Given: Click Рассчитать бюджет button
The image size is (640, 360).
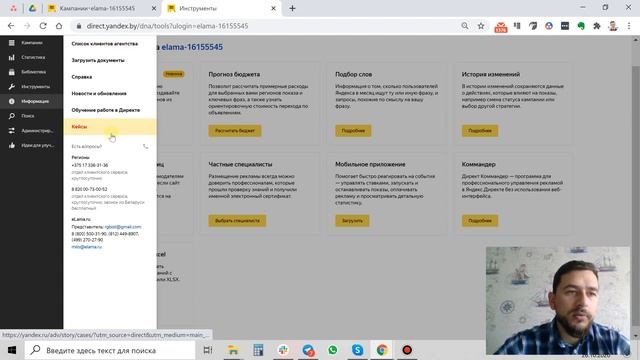Looking at the screenshot, I should click(x=235, y=131).
